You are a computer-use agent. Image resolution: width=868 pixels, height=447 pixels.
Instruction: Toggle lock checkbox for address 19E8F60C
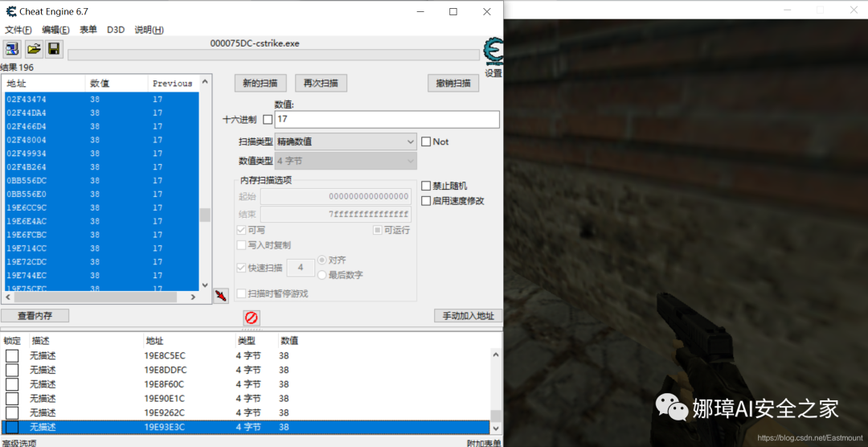click(x=11, y=384)
